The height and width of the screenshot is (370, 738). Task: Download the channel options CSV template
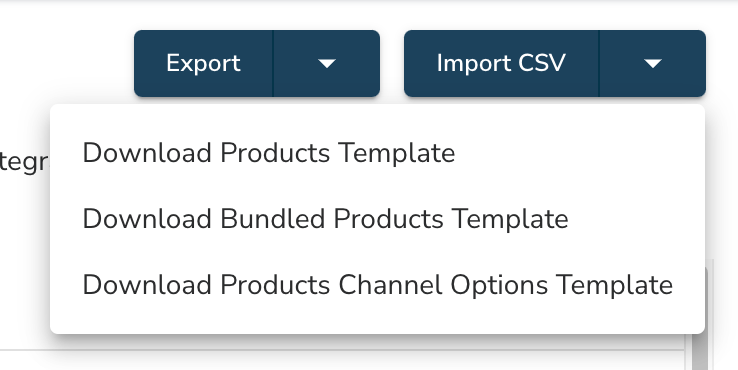pyautogui.click(x=377, y=285)
